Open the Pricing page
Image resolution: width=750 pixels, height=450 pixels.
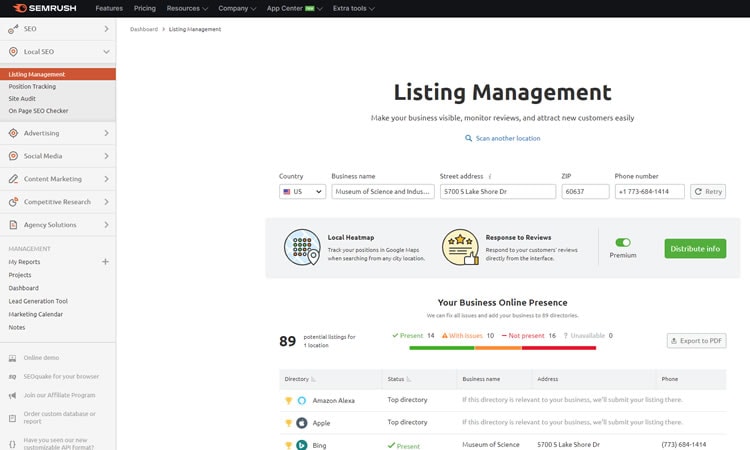(145, 8)
